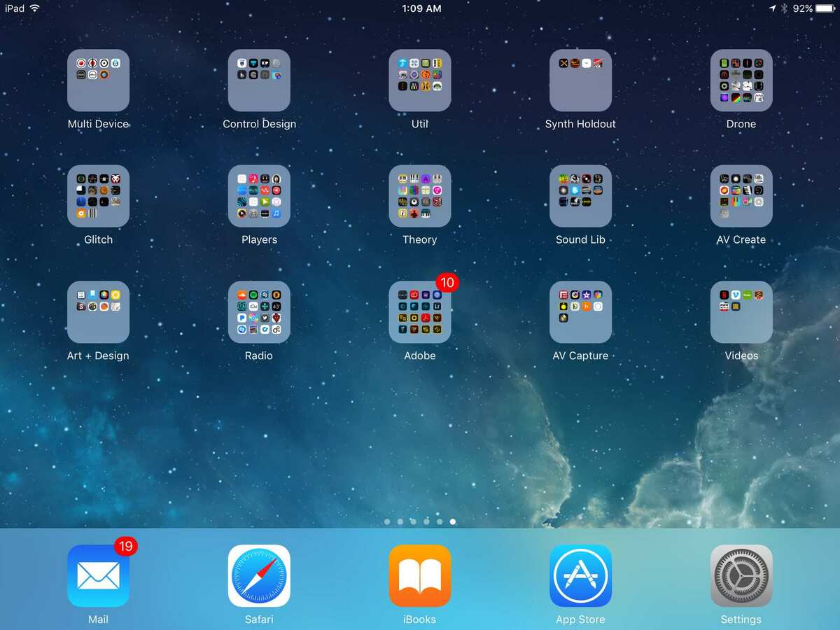Open the Glitch folder

[x=98, y=196]
